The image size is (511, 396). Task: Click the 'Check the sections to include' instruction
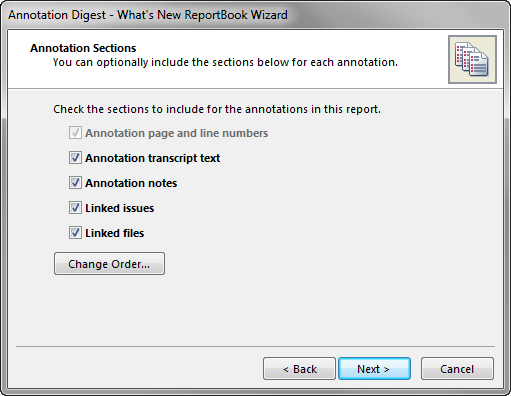(x=217, y=109)
